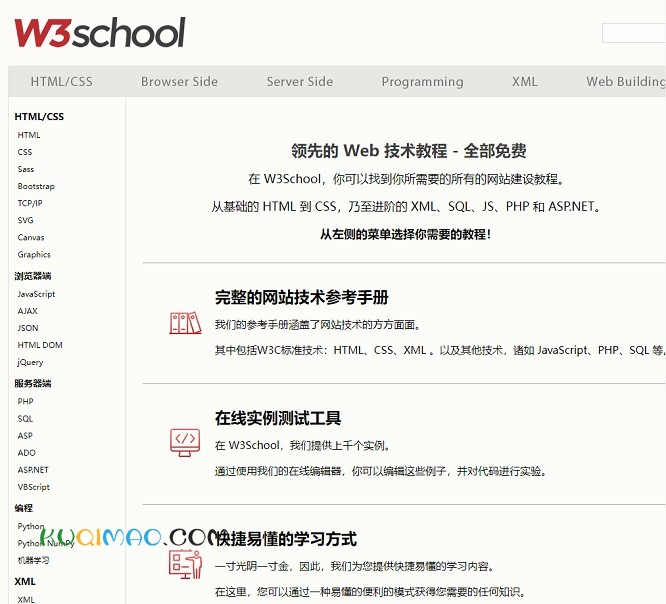Open the XML link at sidebar bottom
The width and height of the screenshot is (666, 604).
click(26, 599)
